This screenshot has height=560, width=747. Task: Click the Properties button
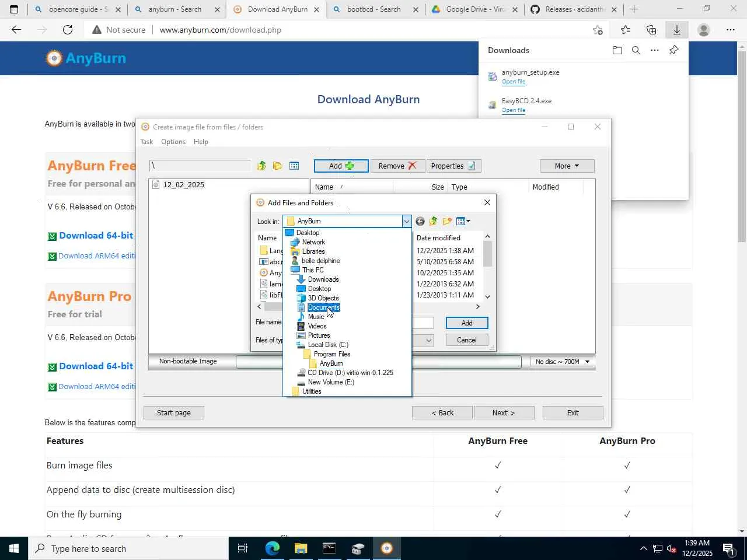453,166
